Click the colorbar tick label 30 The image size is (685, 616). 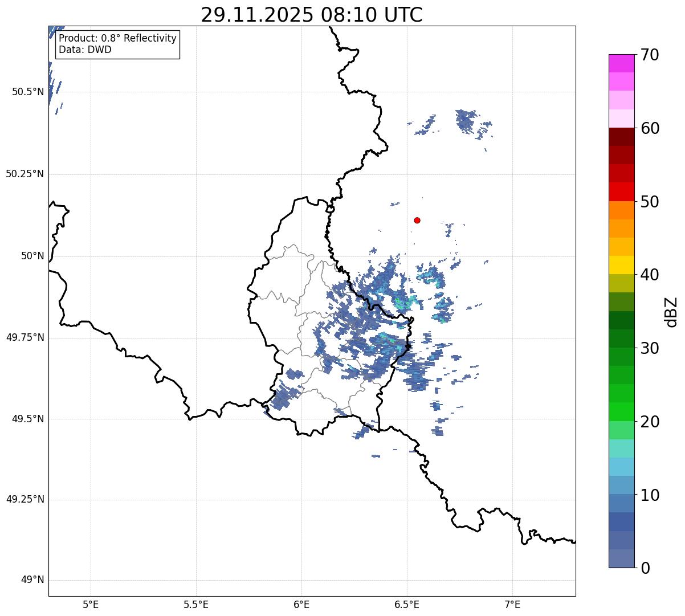click(x=650, y=348)
